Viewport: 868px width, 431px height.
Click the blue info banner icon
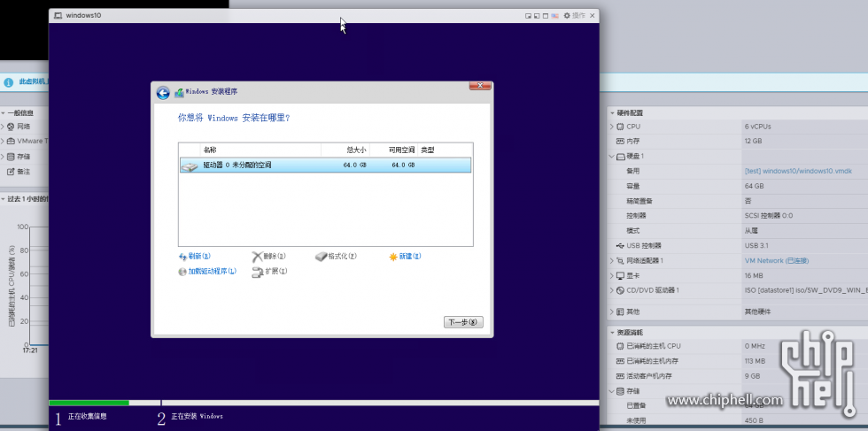8,82
